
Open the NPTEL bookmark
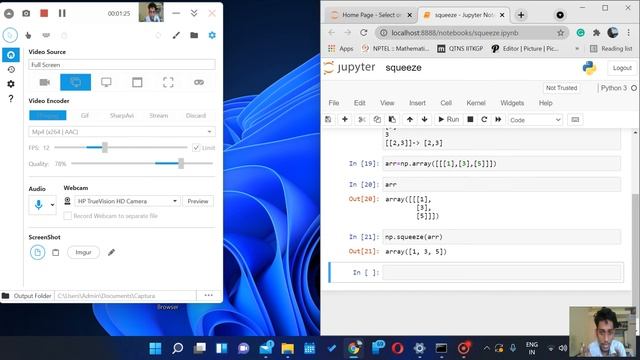[396, 49]
